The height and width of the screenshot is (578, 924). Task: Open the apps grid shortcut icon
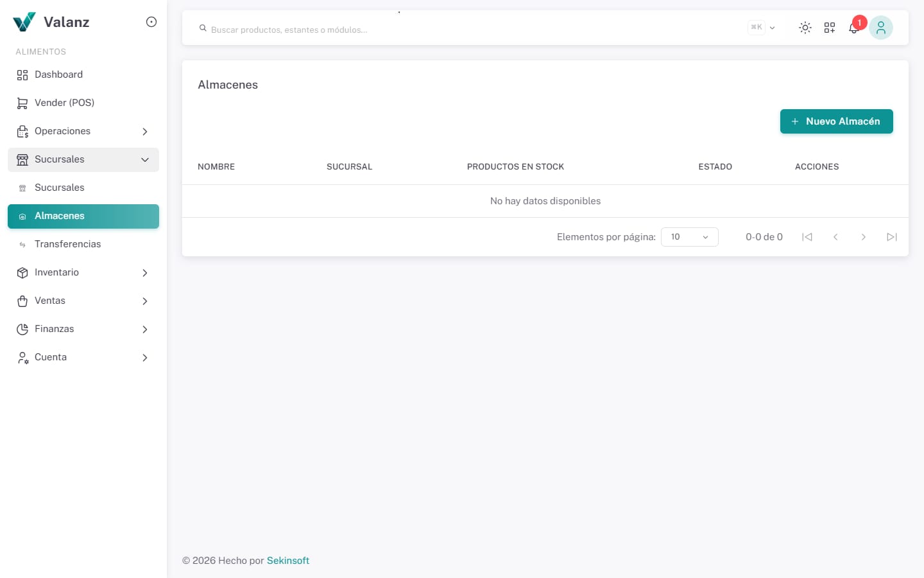click(x=830, y=28)
